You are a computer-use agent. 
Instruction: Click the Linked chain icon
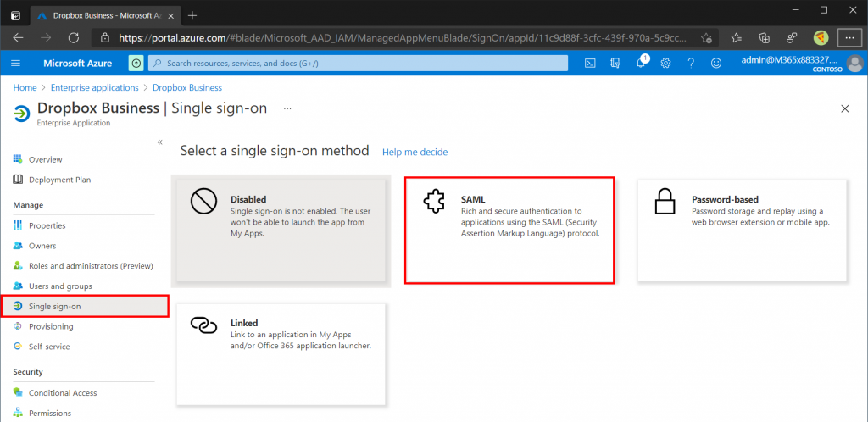tap(203, 326)
